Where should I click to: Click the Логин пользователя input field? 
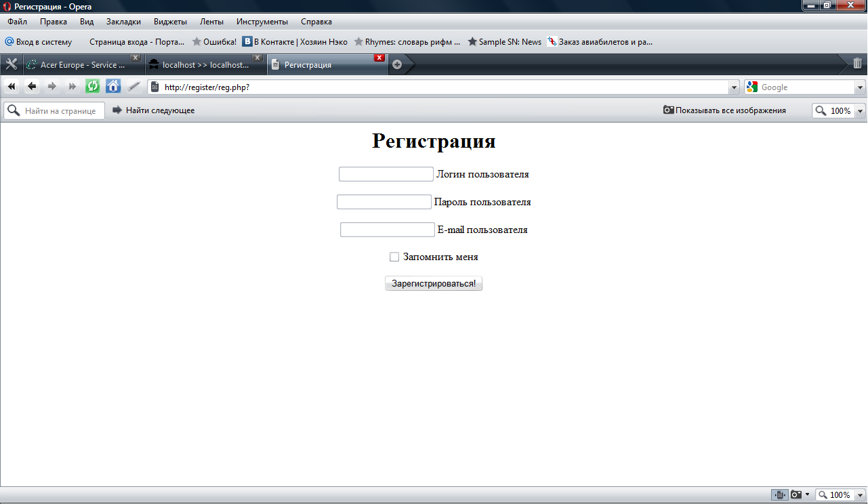386,174
